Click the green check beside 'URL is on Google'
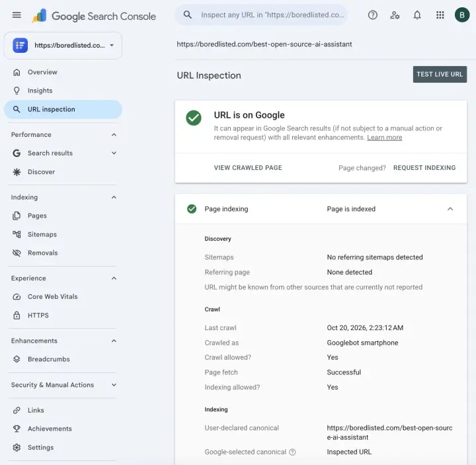The height and width of the screenshot is (465, 476). [x=194, y=118]
